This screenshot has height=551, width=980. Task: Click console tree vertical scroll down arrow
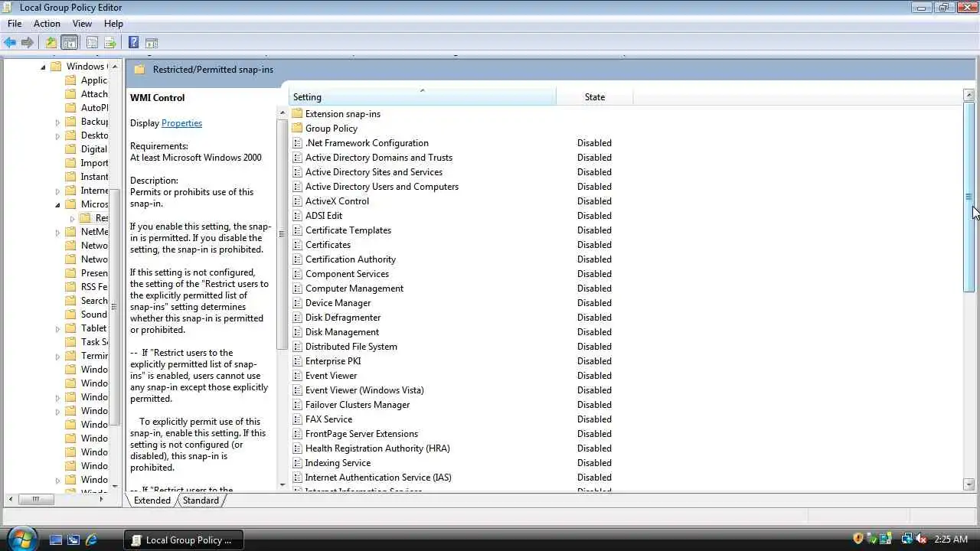click(x=115, y=485)
